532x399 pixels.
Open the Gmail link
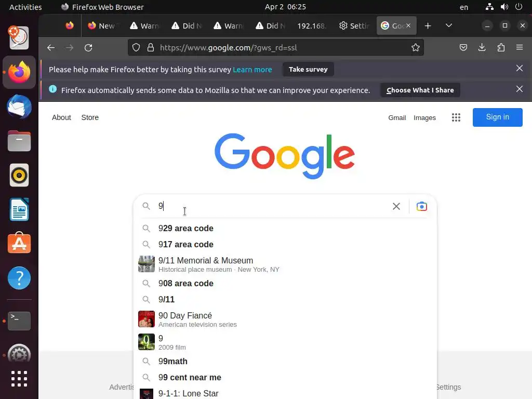[x=397, y=118]
